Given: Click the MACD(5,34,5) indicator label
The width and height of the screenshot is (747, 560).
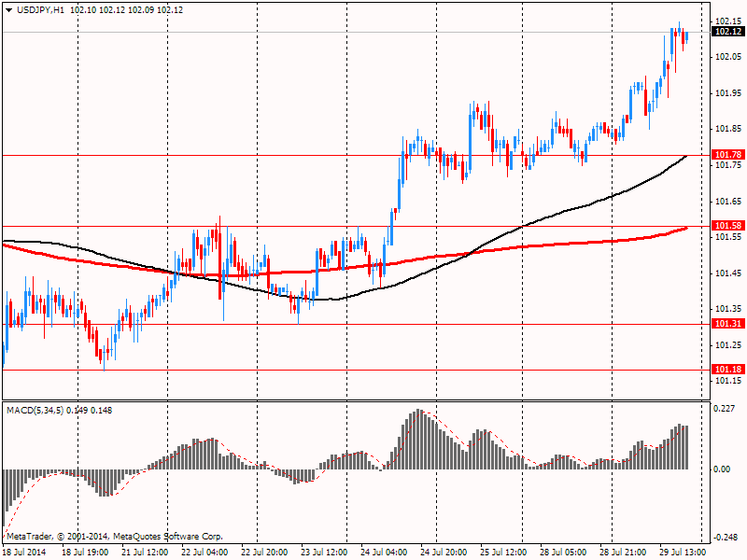Looking at the screenshot, I should point(35,411).
